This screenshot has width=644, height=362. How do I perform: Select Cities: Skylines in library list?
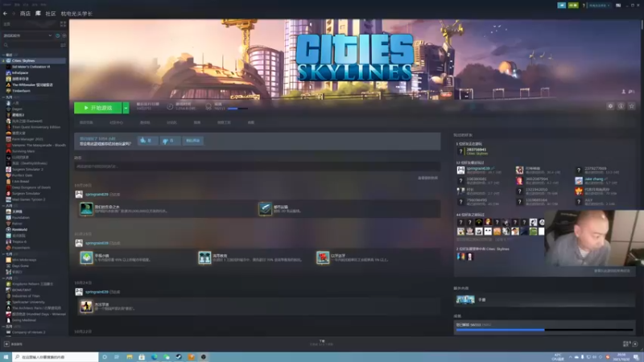point(35,61)
